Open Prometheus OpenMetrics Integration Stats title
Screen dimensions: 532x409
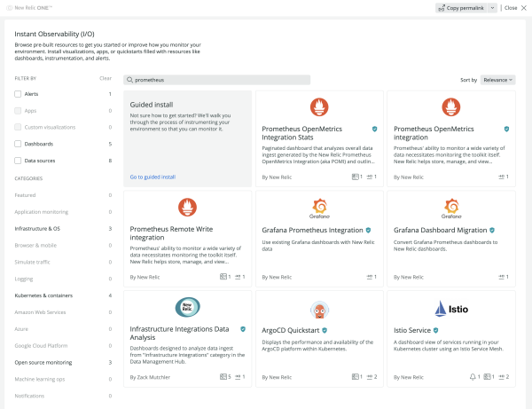click(302, 133)
